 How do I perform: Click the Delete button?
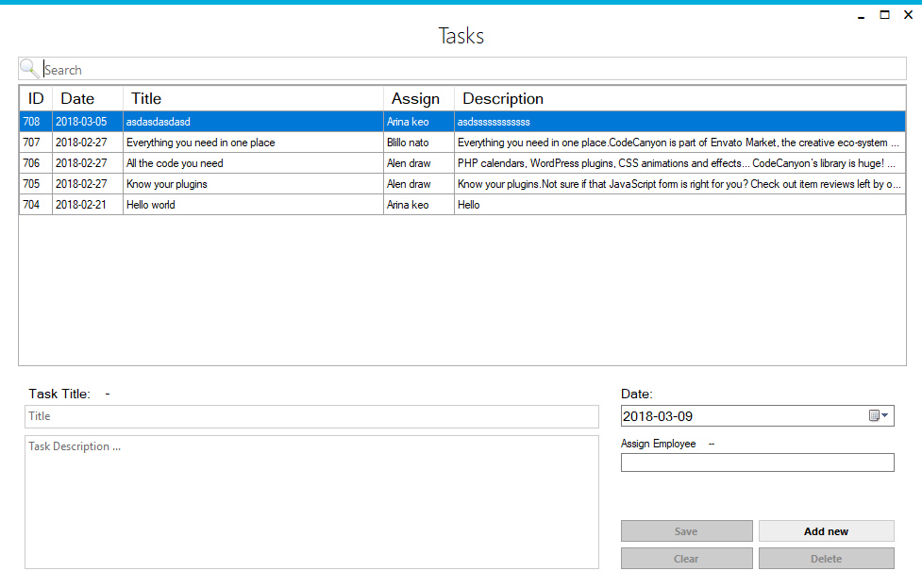pos(826,559)
